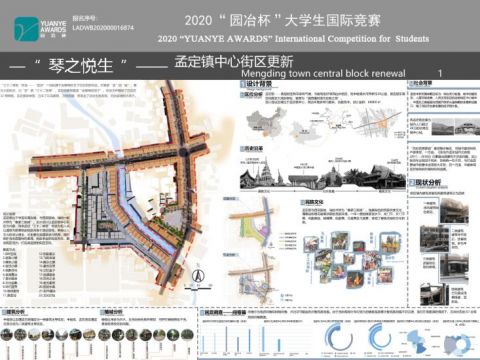Click the north arrow compass on the plan
The image size is (480, 360).
coord(198,275)
